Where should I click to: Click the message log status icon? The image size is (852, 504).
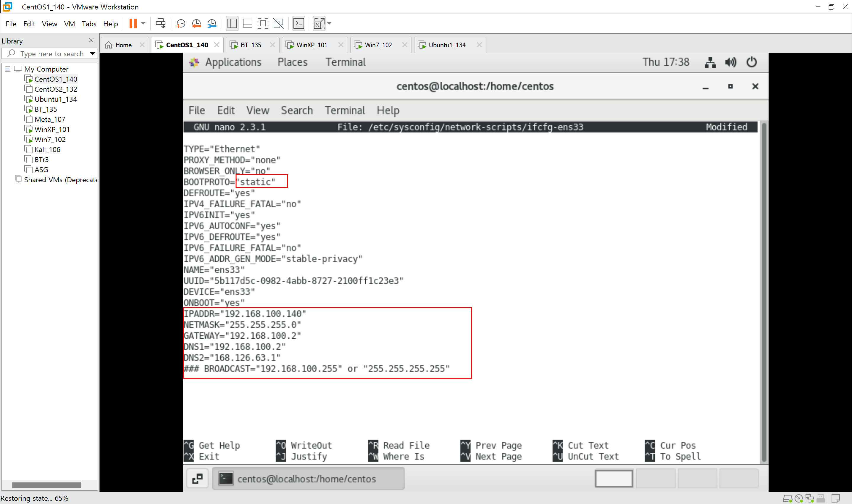tap(836, 499)
